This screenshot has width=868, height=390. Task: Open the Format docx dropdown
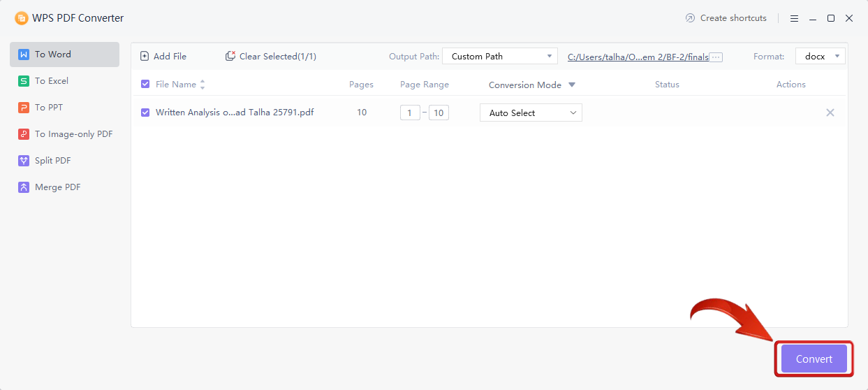pyautogui.click(x=821, y=57)
